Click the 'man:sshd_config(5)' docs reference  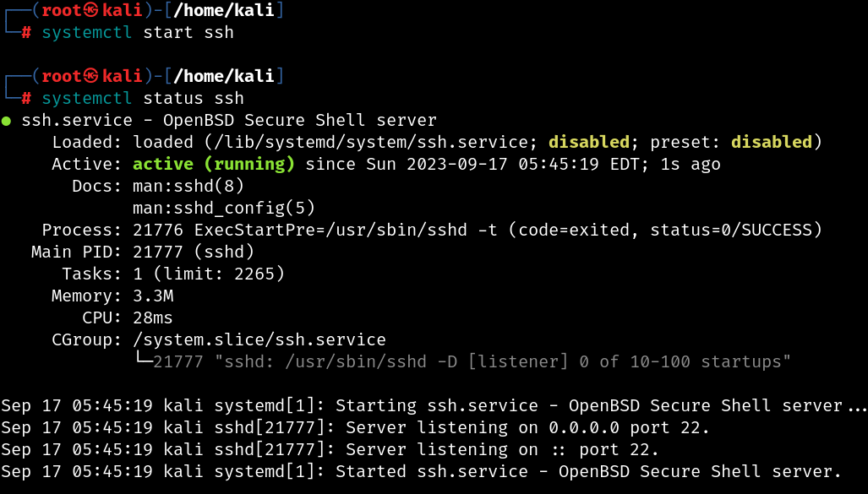pos(224,208)
